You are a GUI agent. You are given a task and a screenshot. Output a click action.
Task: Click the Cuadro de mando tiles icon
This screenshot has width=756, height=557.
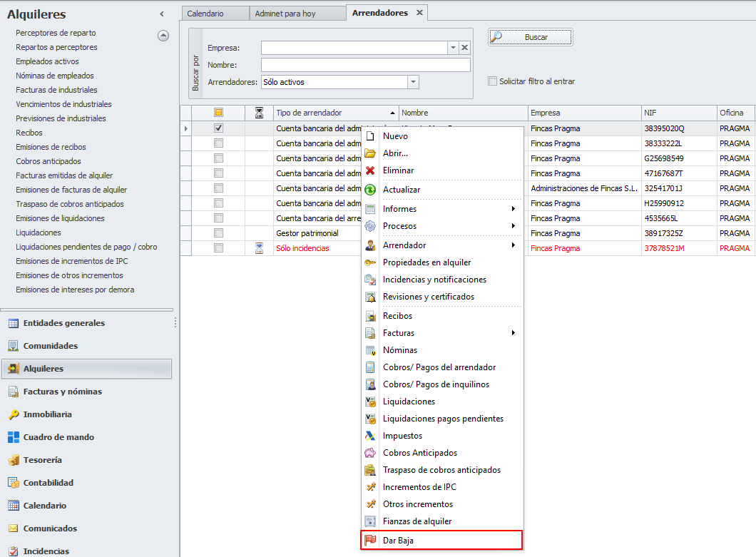pos(14,437)
